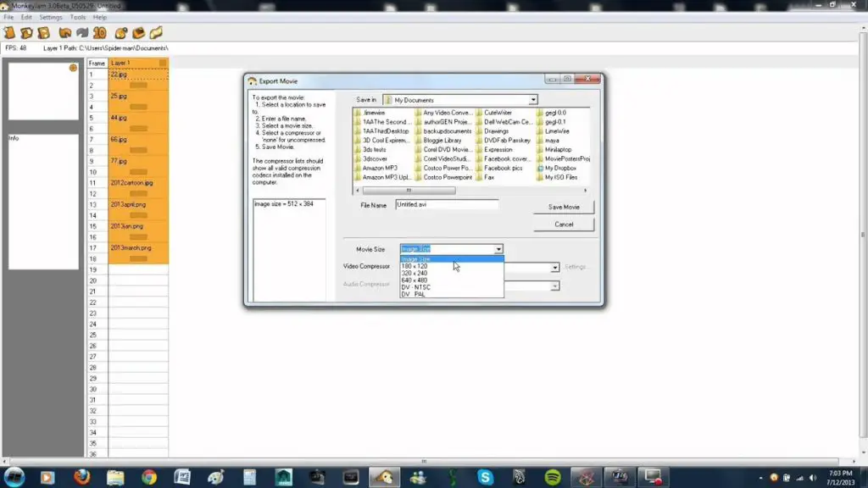This screenshot has height=488, width=868.
Task: Select DV - NTSC movie size option
Action: 416,287
